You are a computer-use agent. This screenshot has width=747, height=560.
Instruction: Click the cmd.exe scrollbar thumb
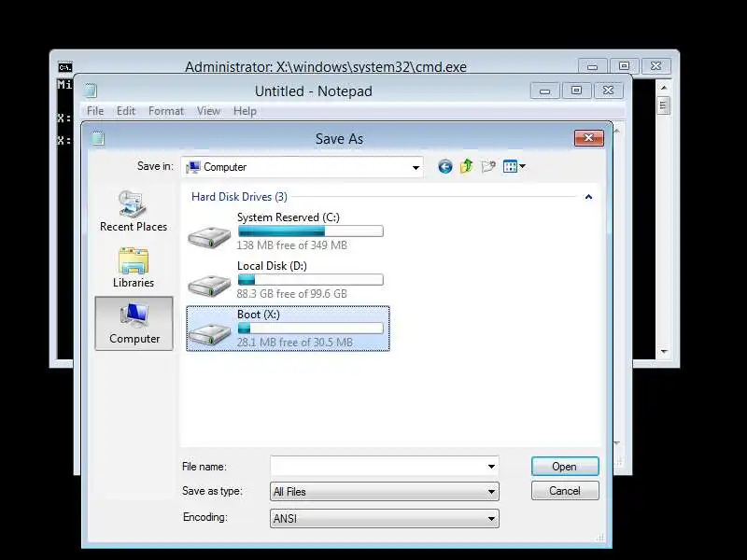(664, 105)
